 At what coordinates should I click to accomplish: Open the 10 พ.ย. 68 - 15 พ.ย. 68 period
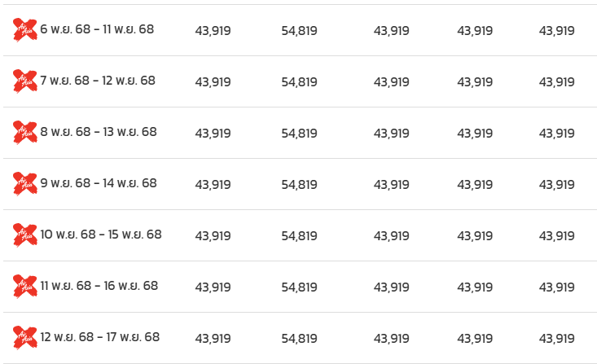101,235
